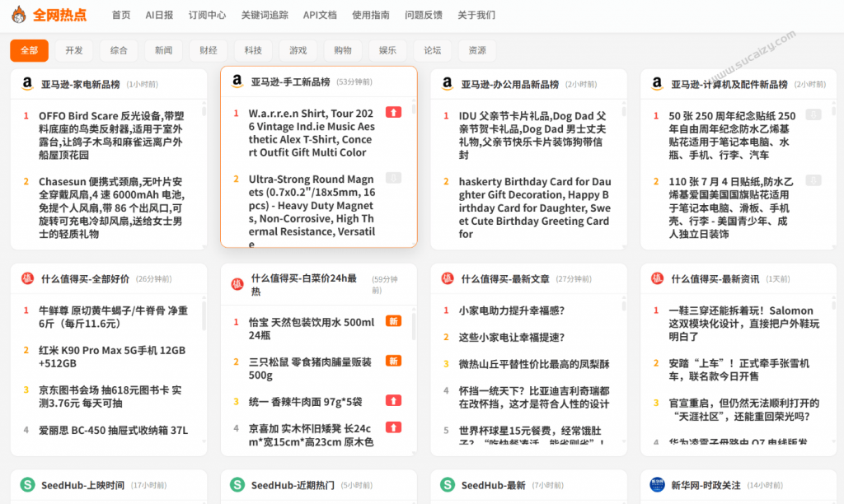The width and height of the screenshot is (844, 504).
Task: Filter by 财经 category
Action: (209, 50)
